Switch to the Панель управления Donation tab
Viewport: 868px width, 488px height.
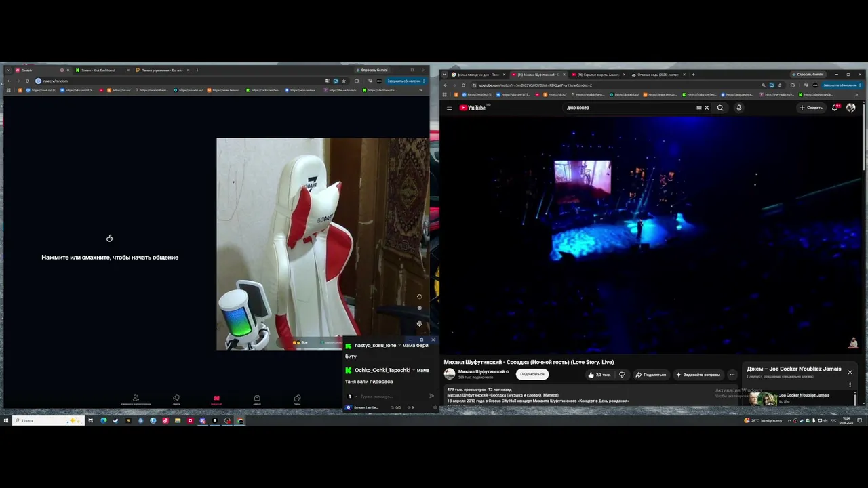pyautogui.click(x=161, y=70)
